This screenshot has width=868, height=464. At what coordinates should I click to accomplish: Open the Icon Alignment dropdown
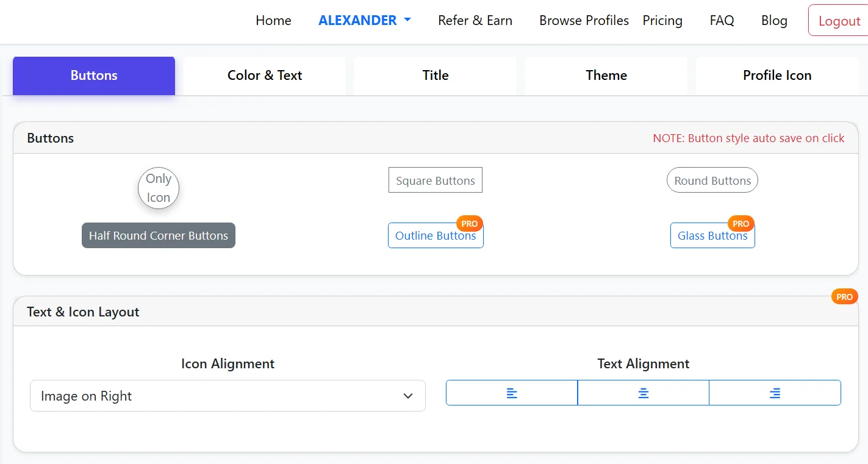pos(228,396)
